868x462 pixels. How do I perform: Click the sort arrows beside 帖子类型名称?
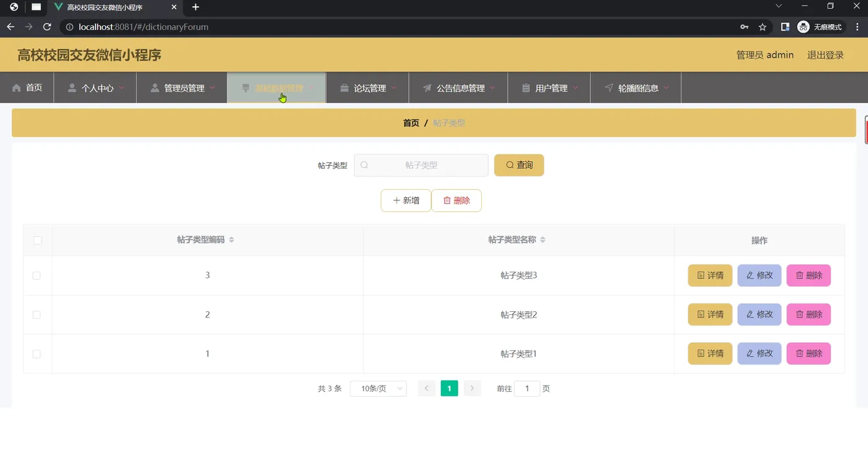(542, 240)
